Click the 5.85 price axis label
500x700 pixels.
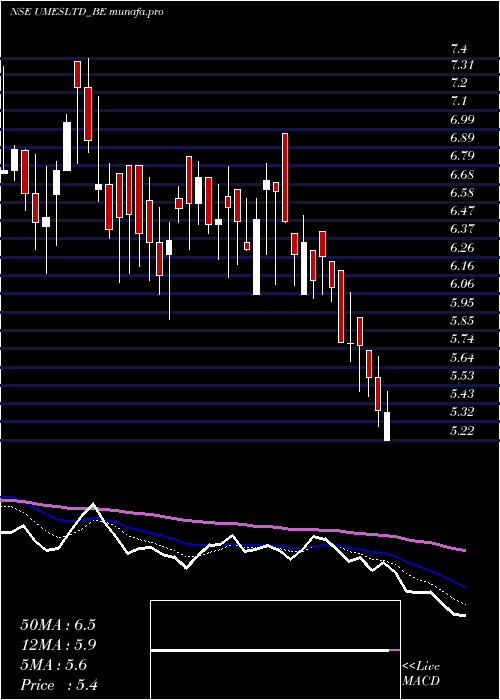tap(462, 321)
